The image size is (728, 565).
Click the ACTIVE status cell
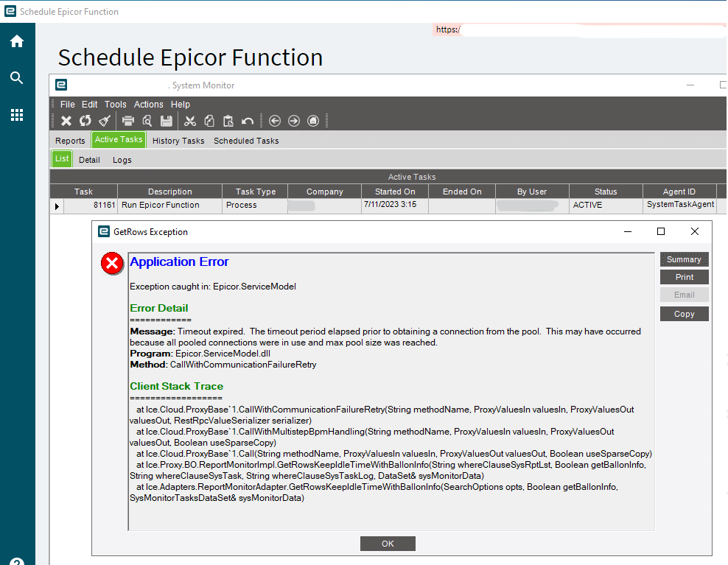point(606,206)
